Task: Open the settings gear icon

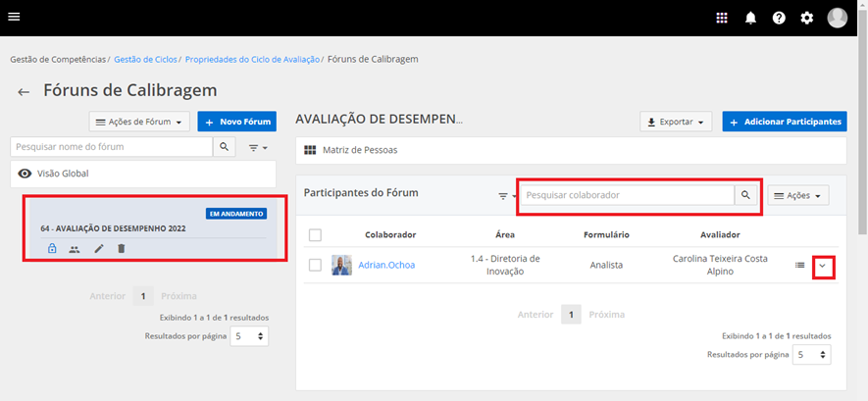Action: (x=807, y=18)
